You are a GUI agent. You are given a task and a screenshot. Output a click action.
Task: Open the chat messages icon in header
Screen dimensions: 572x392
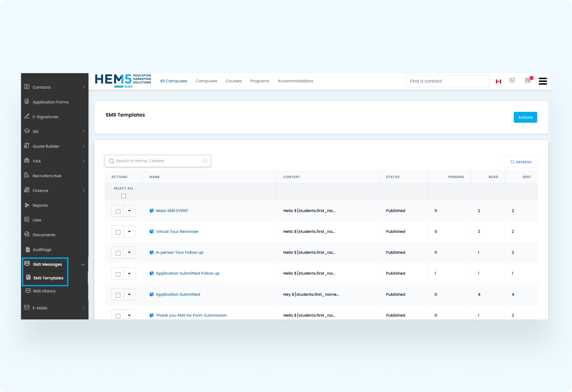pos(512,81)
